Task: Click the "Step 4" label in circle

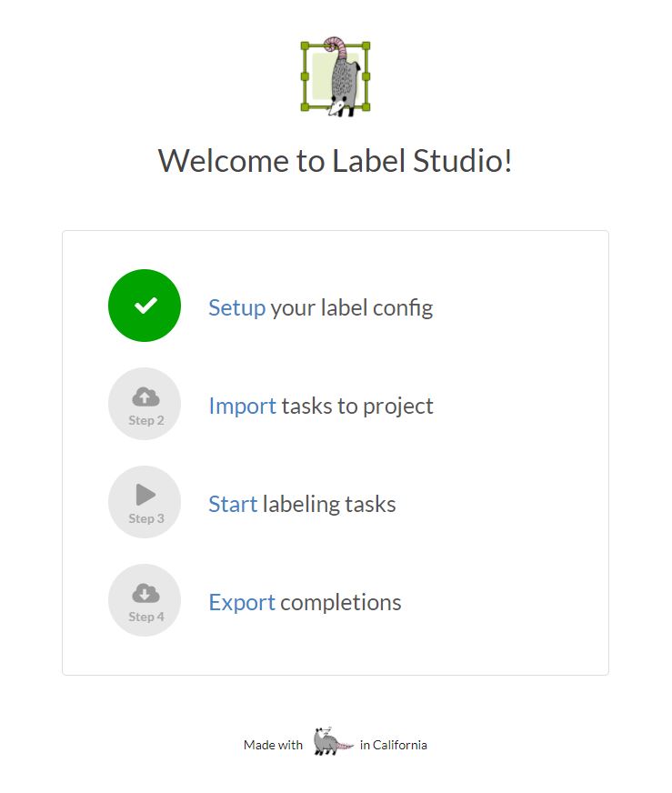Action: tap(146, 617)
